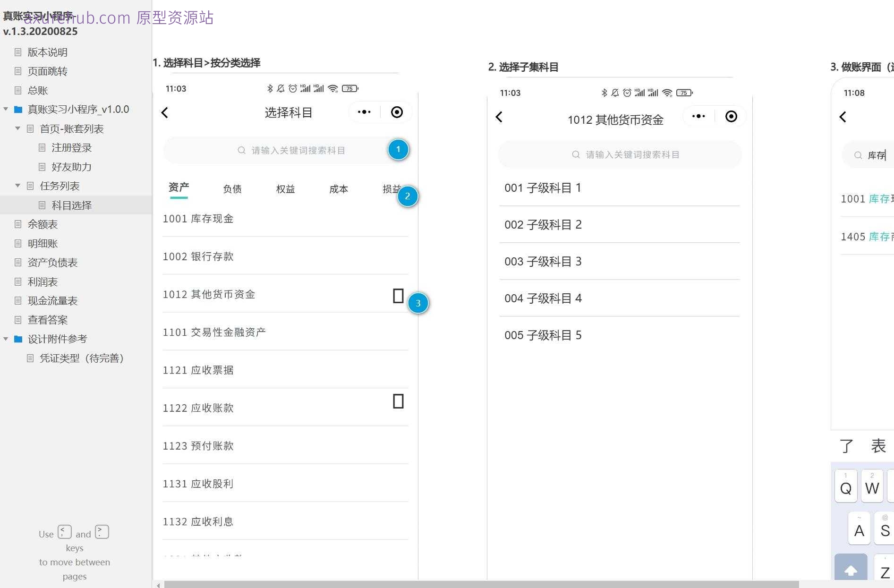Open three-dot menu in 其他货币资金 screen
The image size is (894, 588).
[x=698, y=116]
